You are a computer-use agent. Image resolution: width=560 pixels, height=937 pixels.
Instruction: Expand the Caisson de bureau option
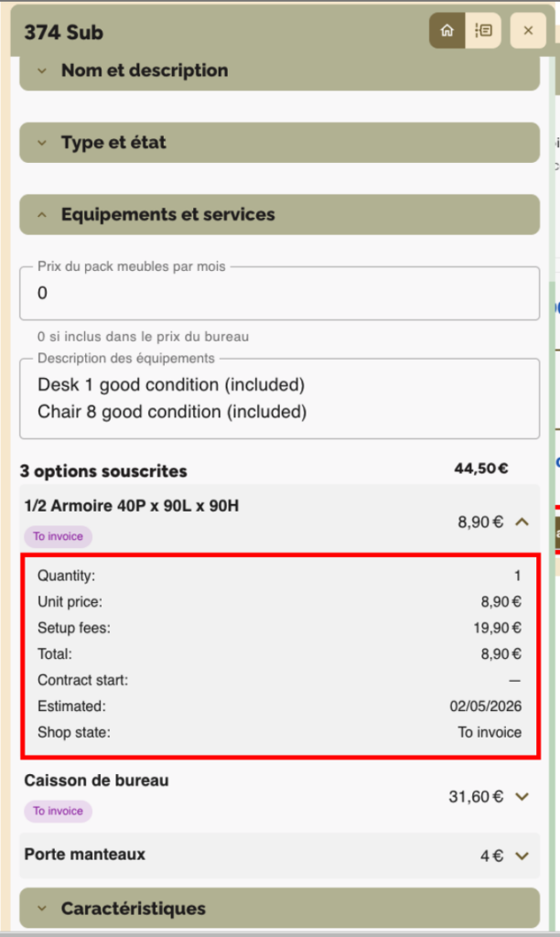tap(522, 797)
